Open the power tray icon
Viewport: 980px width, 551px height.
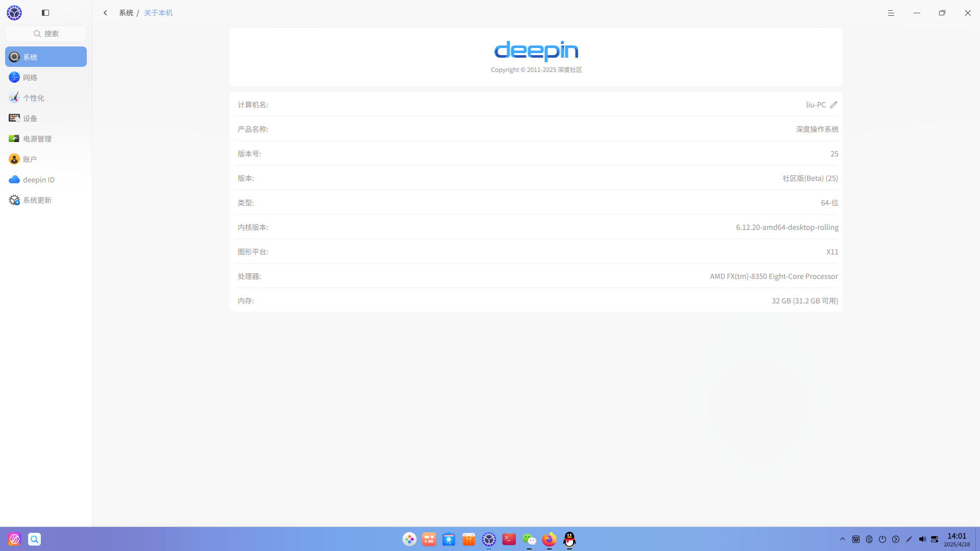(x=882, y=539)
